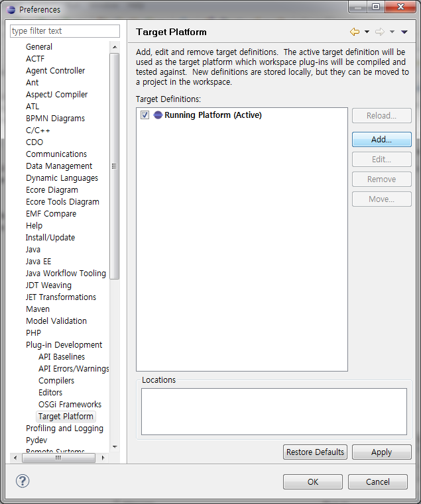
Task: Select Running Platform (Active) definition
Action: pos(213,115)
